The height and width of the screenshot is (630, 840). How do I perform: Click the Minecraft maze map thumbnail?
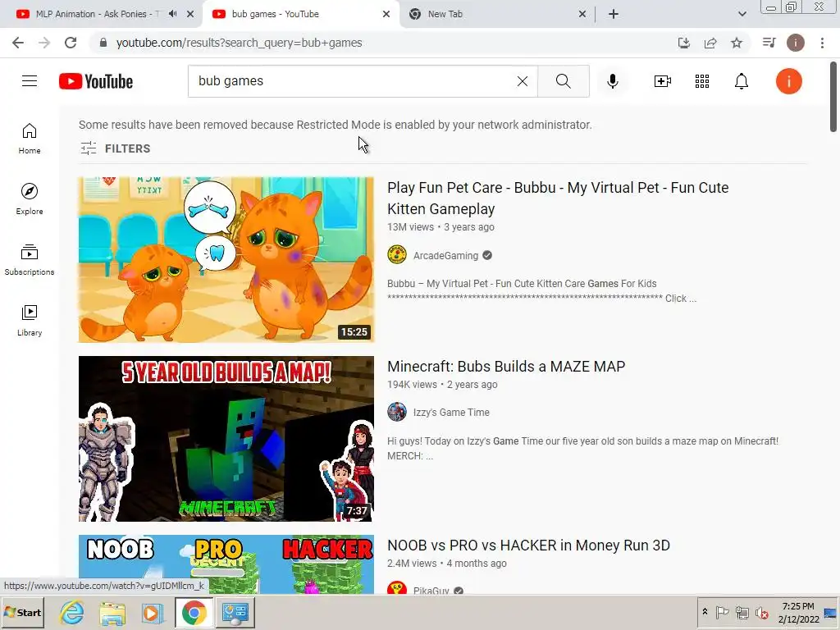(x=226, y=439)
